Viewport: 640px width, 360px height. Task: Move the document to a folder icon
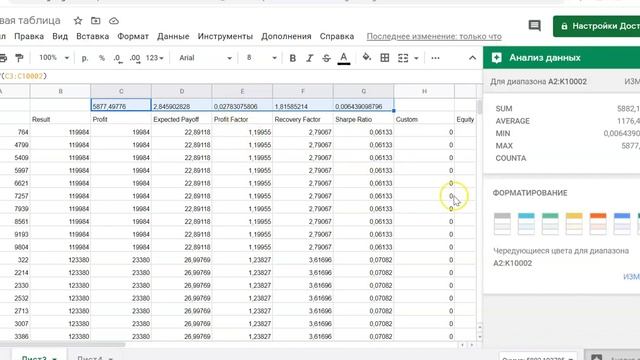click(96, 21)
